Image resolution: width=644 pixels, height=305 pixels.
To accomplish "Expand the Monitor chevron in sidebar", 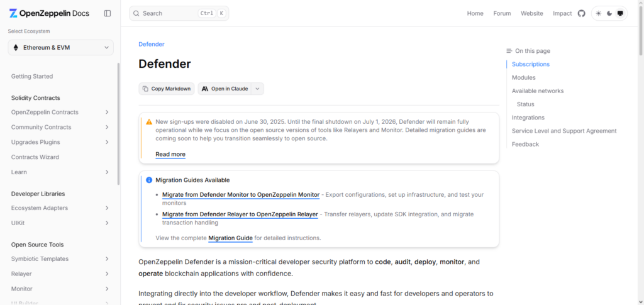I will click(107, 289).
